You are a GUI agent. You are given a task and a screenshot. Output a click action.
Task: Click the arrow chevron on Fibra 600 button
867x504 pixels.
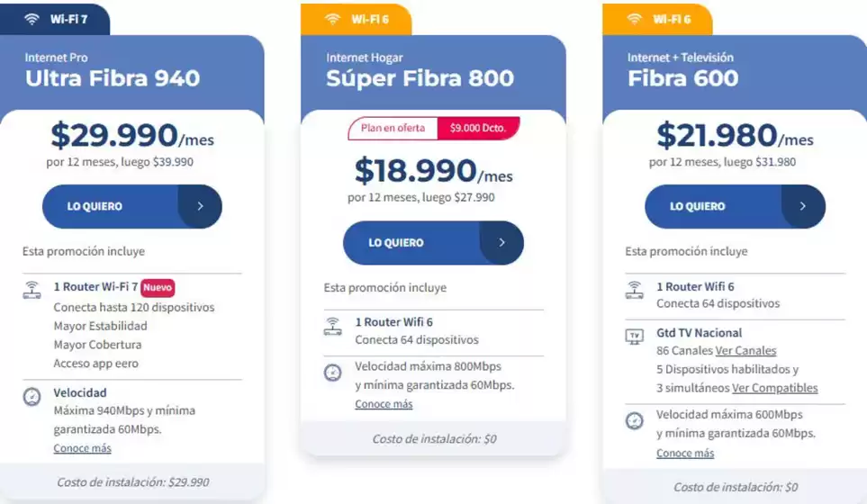click(x=803, y=206)
